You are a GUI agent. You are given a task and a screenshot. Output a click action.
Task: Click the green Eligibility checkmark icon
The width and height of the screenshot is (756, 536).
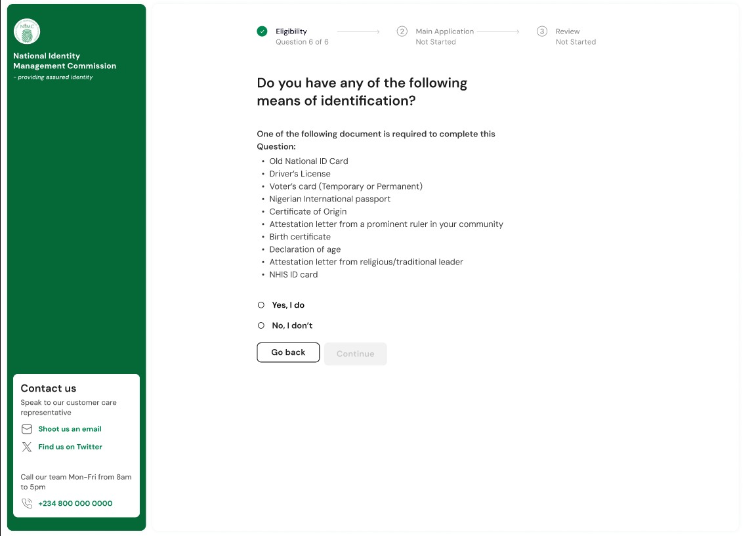pos(262,31)
